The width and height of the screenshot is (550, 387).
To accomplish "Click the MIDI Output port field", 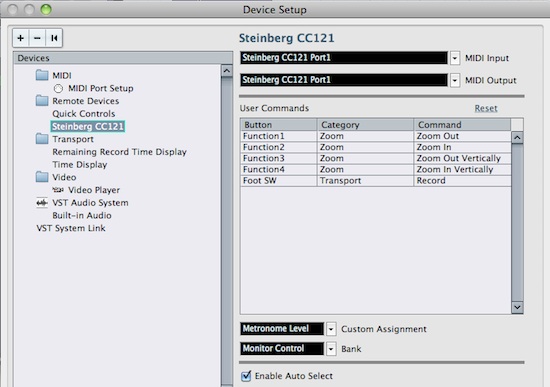I will click(344, 80).
